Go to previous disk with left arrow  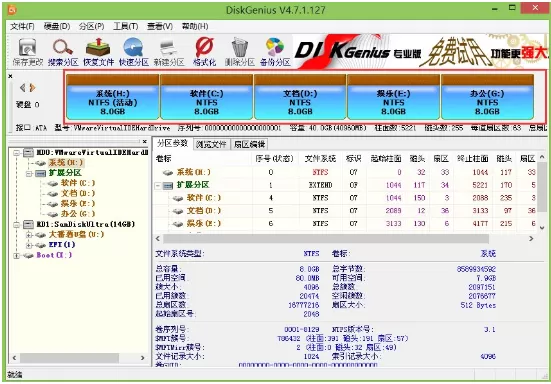click(22, 87)
